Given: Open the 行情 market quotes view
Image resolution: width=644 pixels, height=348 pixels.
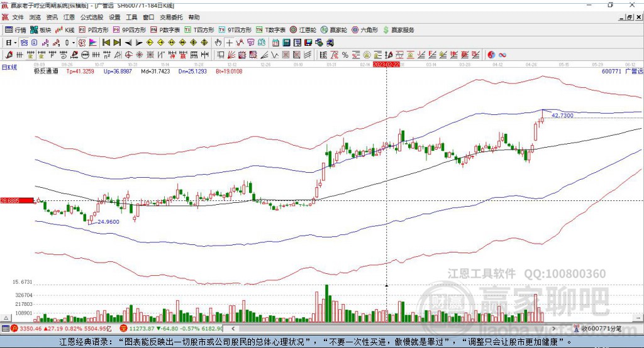Looking at the screenshot, I should click(x=15, y=30).
